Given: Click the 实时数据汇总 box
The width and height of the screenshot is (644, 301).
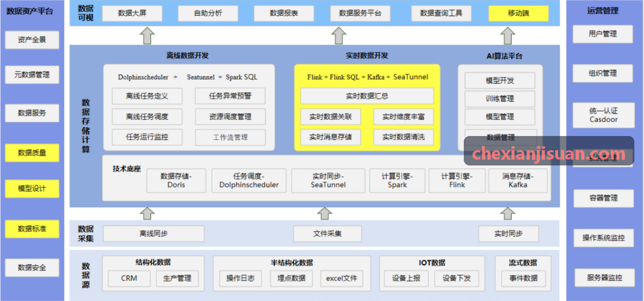Looking at the screenshot, I should 367,96.
